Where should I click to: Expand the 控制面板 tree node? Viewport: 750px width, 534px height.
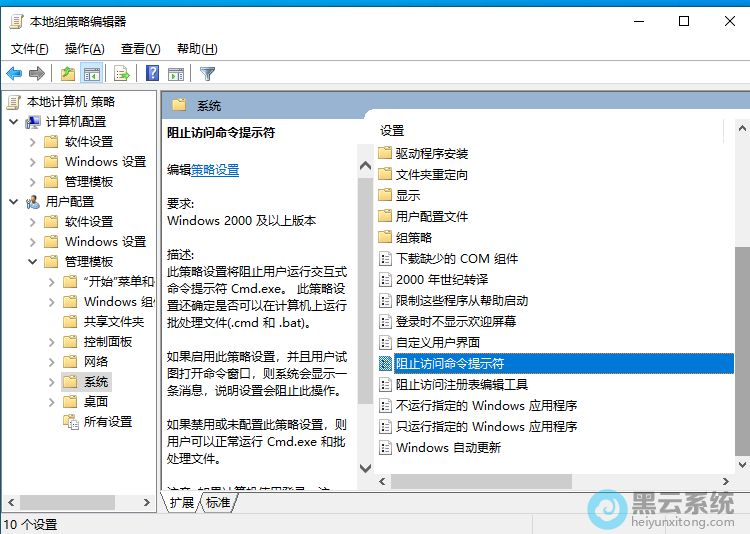pyautogui.click(x=52, y=342)
